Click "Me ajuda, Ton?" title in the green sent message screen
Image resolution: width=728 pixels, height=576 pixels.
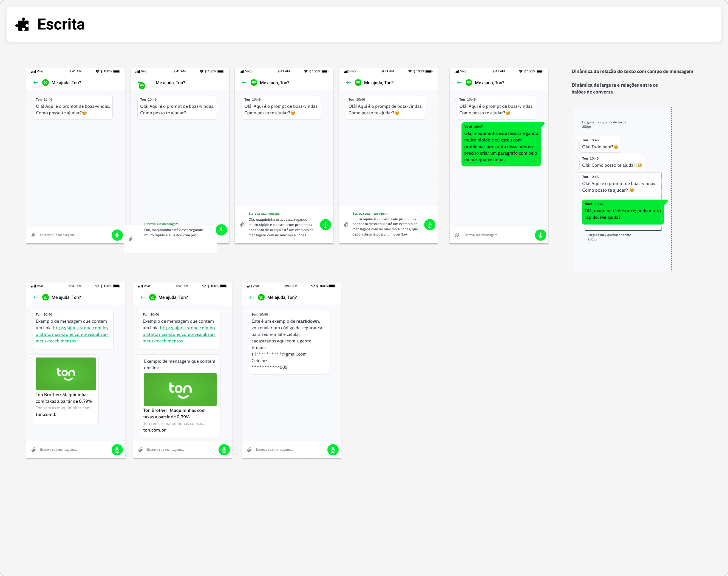click(x=490, y=82)
